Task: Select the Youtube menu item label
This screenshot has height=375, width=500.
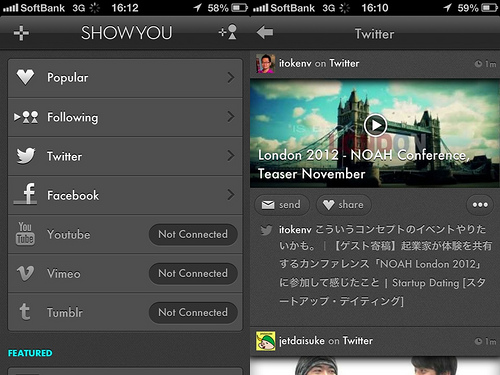Action: [68, 234]
